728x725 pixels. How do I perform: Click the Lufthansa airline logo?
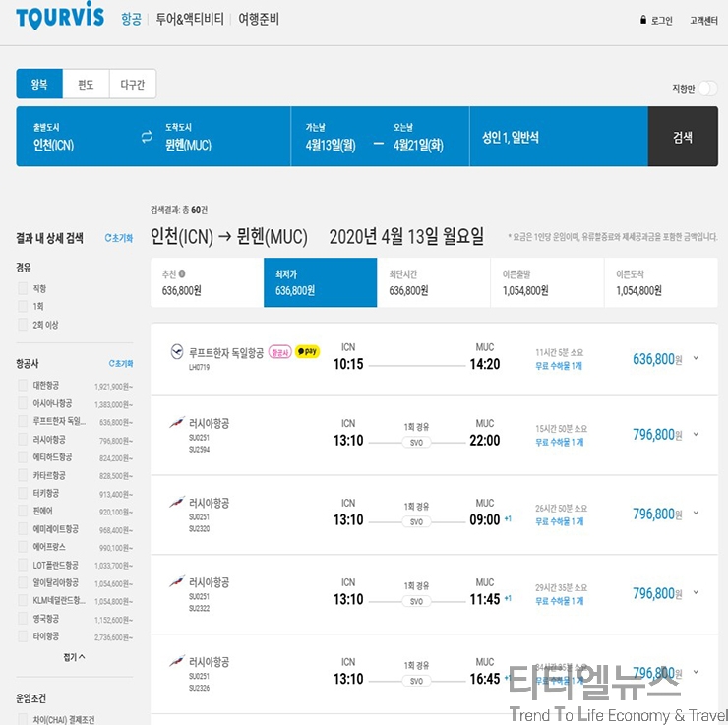[x=177, y=352]
